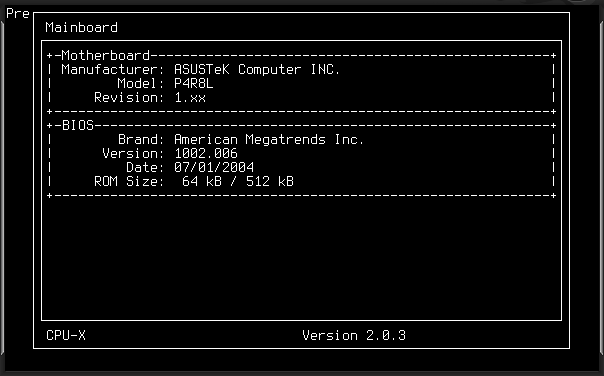
Task: Select 'American Megatrends Inc.' value
Action: [x=269, y=139]
